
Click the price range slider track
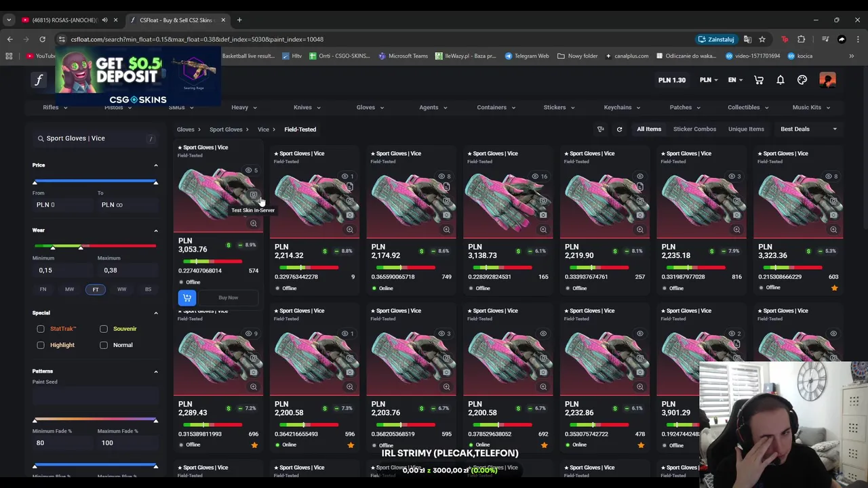point(95,182)
